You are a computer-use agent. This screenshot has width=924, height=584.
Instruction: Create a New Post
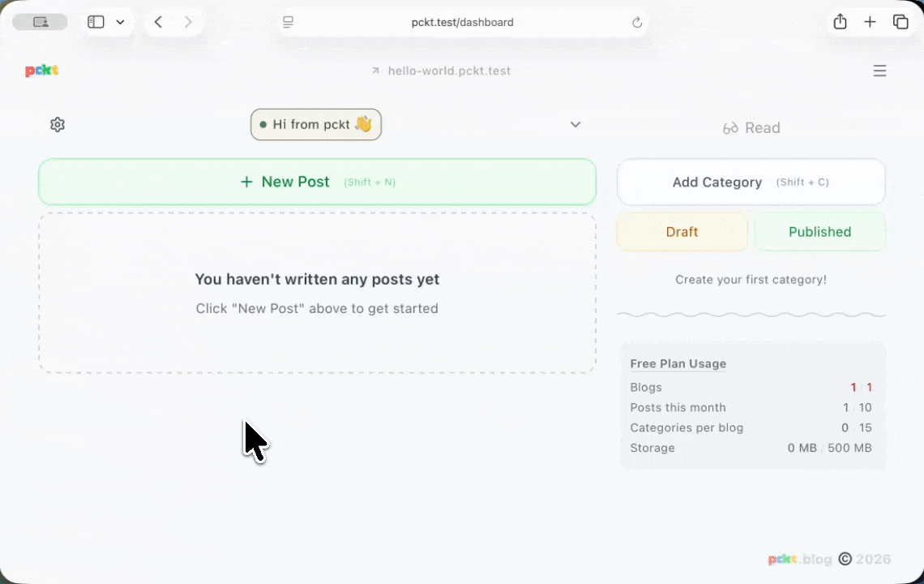pyautogui.click(x=317, y=182)
